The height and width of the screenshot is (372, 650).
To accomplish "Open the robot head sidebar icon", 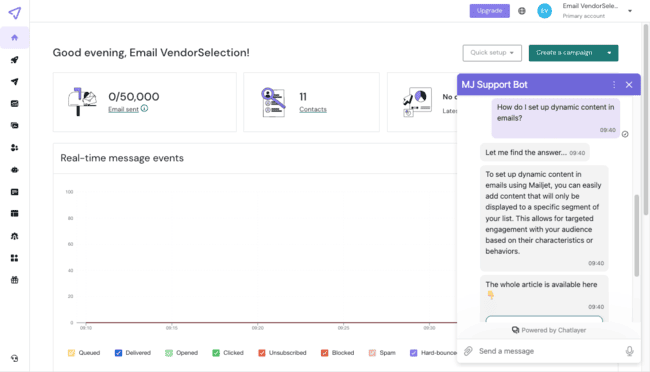I will tap(15, 170).
